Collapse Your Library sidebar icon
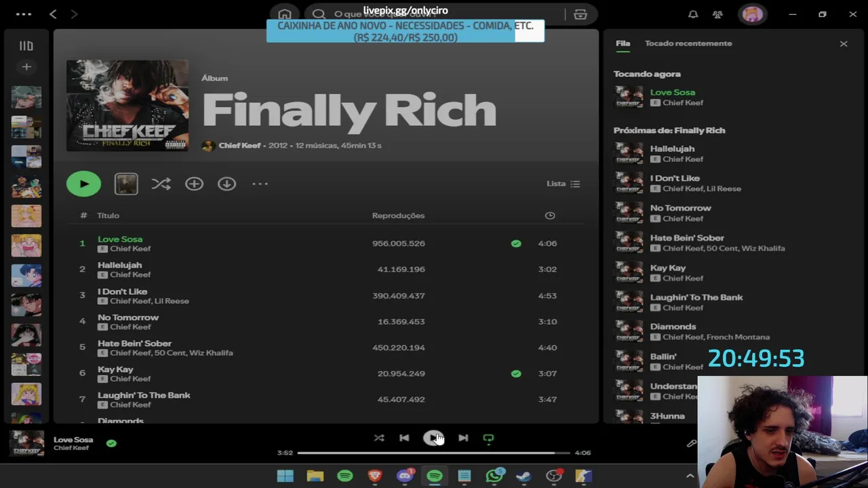The height and width of the screenshot is (488, 868). 26,46
